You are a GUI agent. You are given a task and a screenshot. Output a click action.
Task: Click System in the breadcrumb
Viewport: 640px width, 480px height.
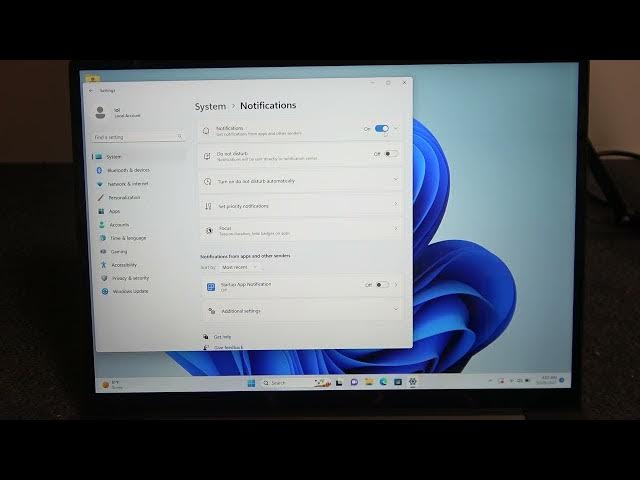click(x=210, y=107)
